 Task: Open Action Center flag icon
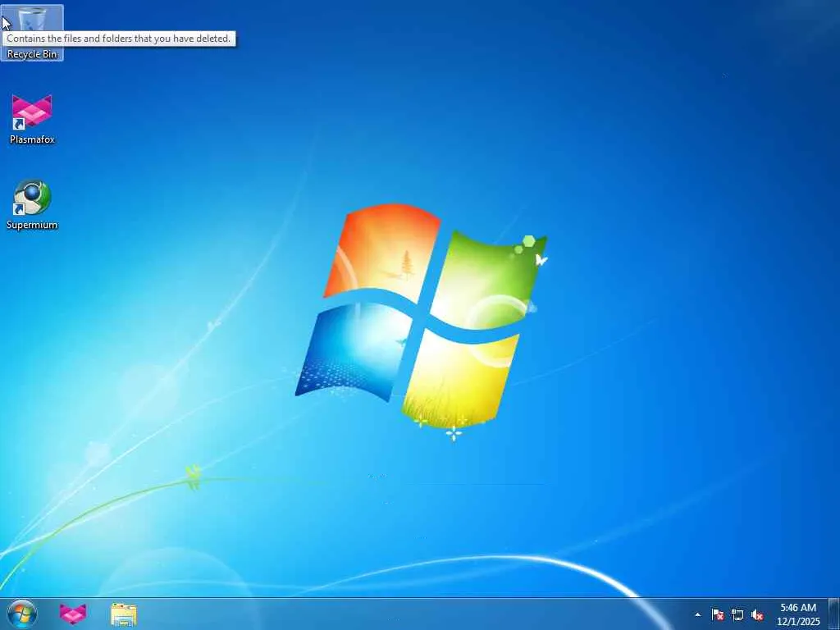coord(718,614)
